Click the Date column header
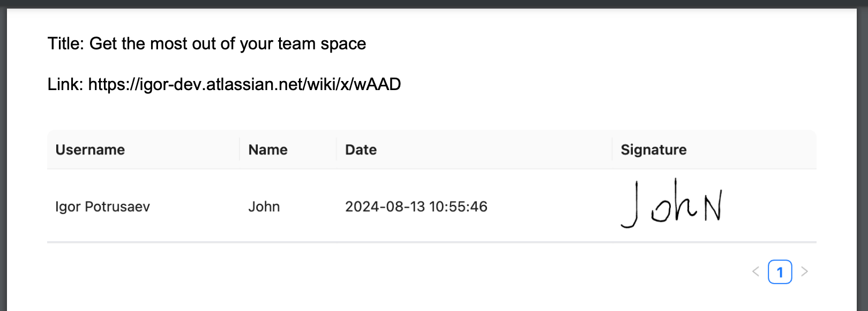The image size is (868, 311). pyautogui.click(x=361, y=150)
